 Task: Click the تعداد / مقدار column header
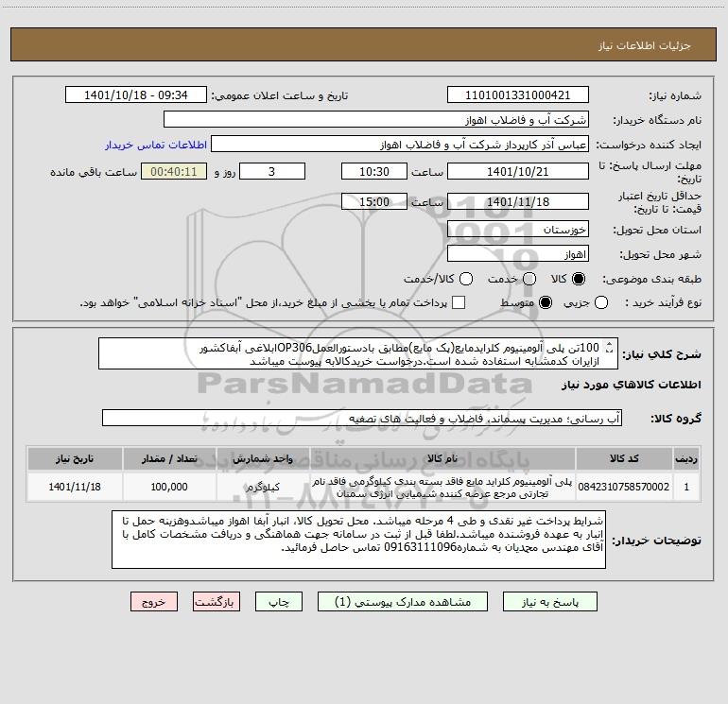(x=169, y=458)
